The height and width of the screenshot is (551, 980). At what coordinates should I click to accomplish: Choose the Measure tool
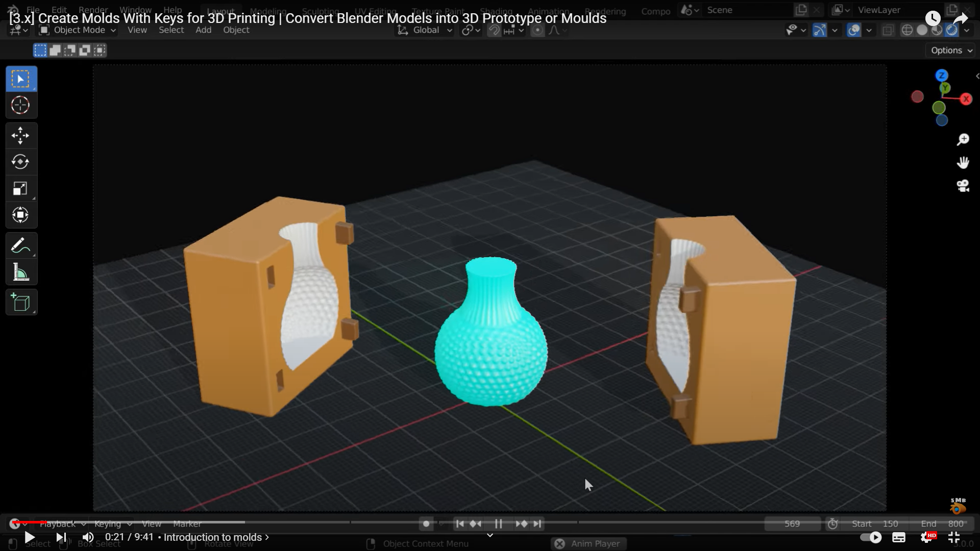[x=20, y=272]
